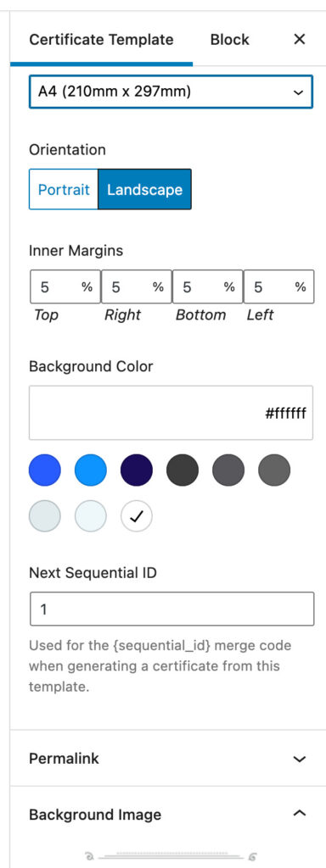Pick the sky blue color swatch
Viewport: 326px width, 868px height.
[x=90, y=470]
